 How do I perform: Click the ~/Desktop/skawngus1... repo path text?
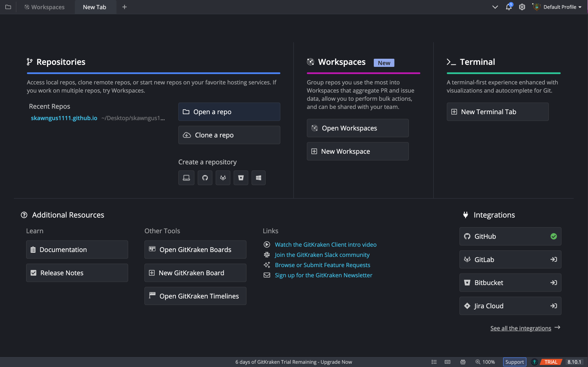133,118
